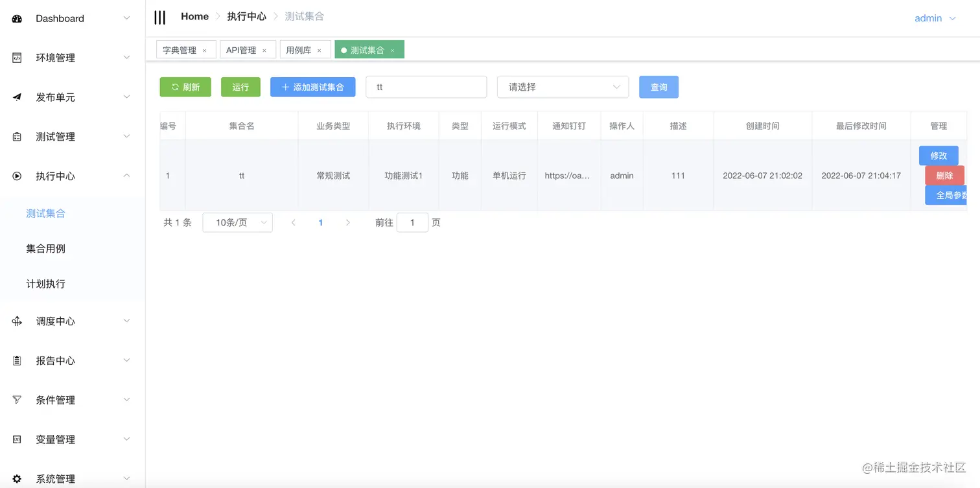Go to previous page arrow
The width and height of the screenshot is (980, 488).
click(294, 222)
